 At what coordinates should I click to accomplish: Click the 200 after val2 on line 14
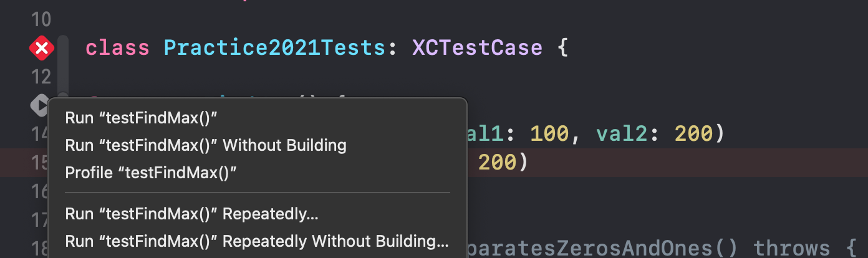(x=692, y=133)
